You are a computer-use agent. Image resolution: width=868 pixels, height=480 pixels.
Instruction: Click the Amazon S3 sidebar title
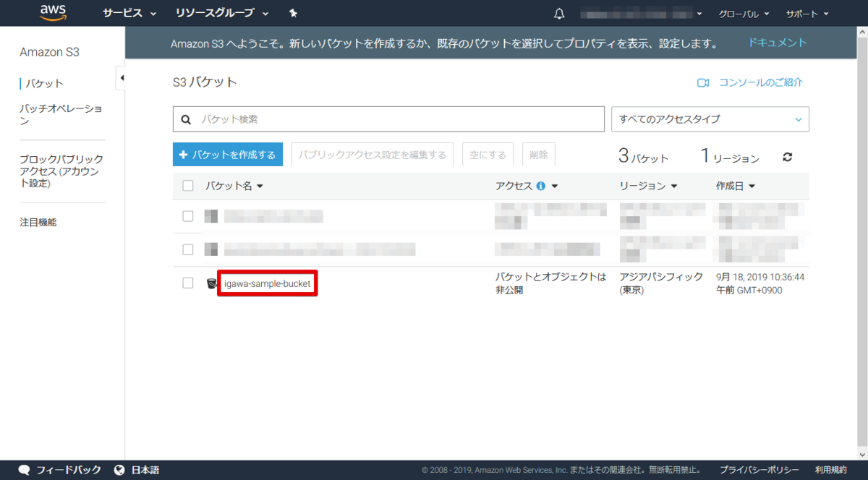point(49,52)
